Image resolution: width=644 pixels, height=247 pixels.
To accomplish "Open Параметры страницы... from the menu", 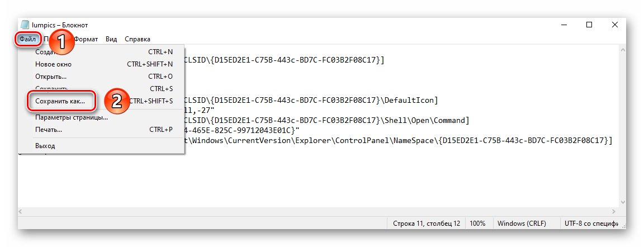I will tap(72, 117).
